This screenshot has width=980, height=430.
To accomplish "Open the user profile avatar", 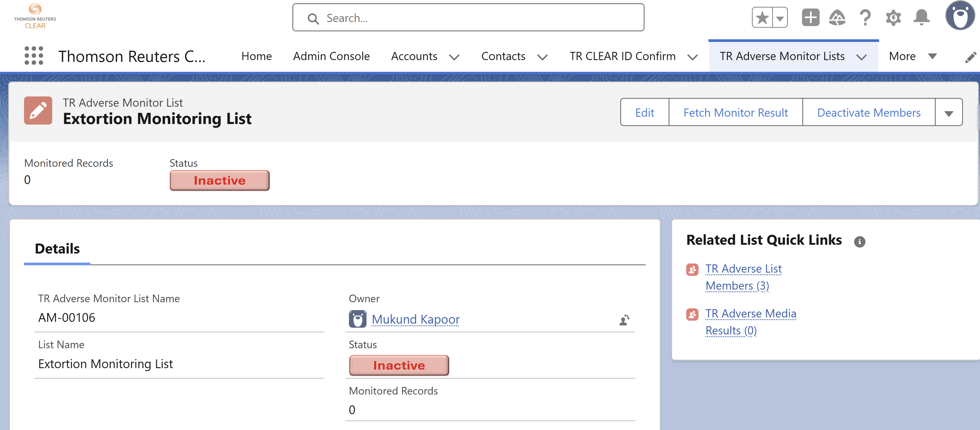I will click(x=960, y=16).
